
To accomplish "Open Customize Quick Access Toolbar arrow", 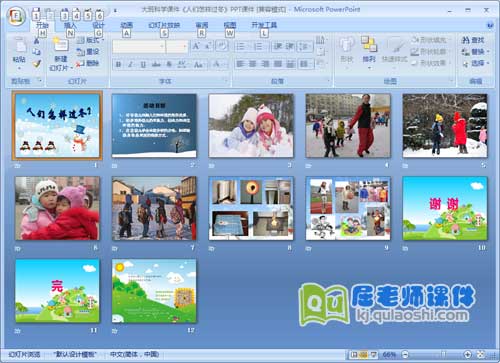I will [115, 11].
